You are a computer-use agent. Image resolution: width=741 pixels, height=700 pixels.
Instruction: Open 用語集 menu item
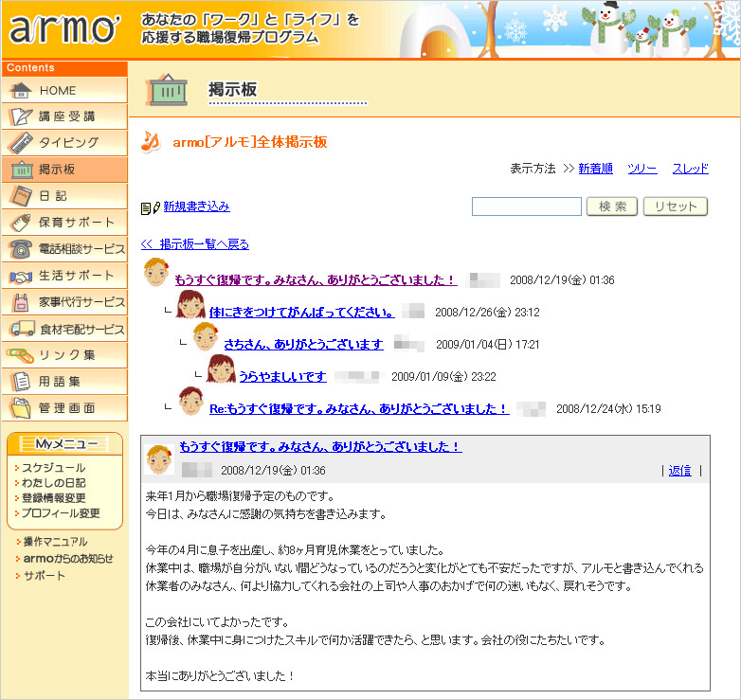coord(64,381)
